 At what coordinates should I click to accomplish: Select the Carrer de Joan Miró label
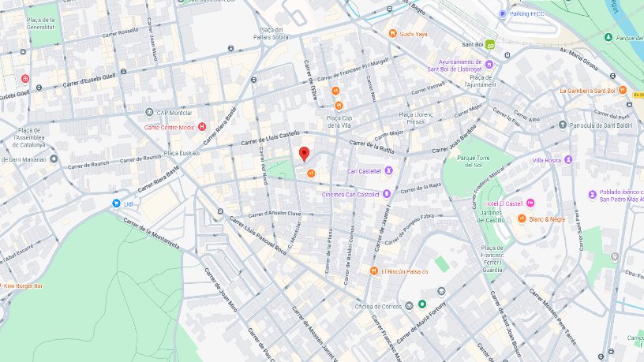(220, 289)
